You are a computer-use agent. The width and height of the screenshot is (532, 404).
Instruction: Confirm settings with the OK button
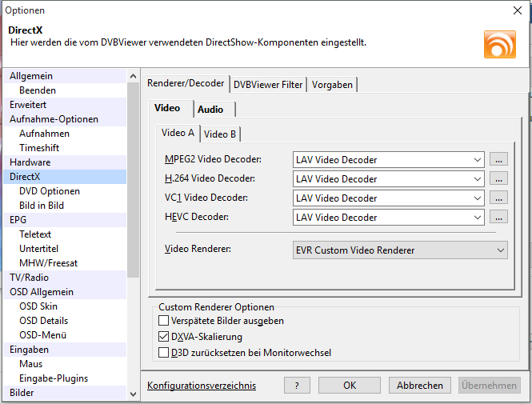[350, 386]
